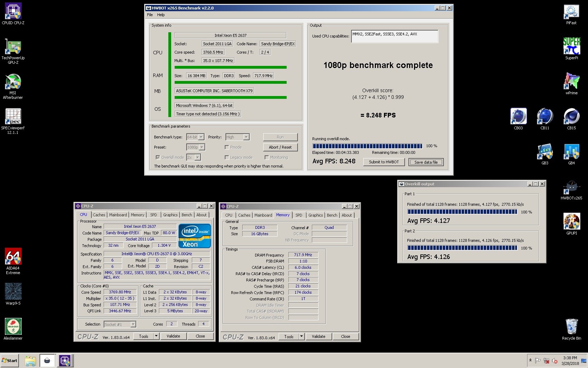Launch the GPUPI desktop shortcut
This screenshot has width=588, height=368.
(x=572, y=224)
